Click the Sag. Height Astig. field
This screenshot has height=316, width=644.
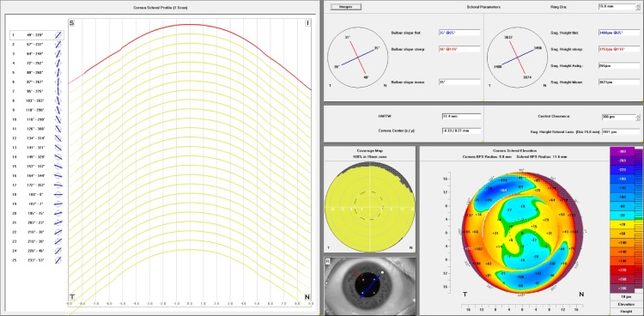(x=619, y=65)
